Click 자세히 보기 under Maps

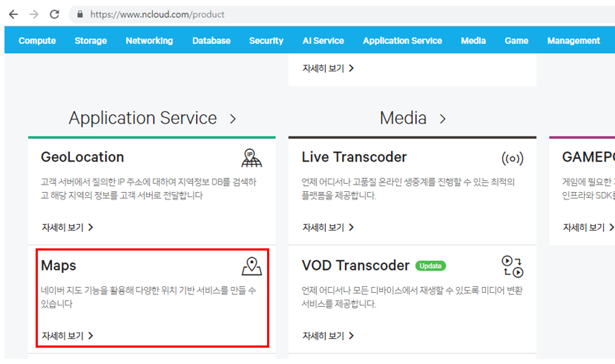pos(68,336)
